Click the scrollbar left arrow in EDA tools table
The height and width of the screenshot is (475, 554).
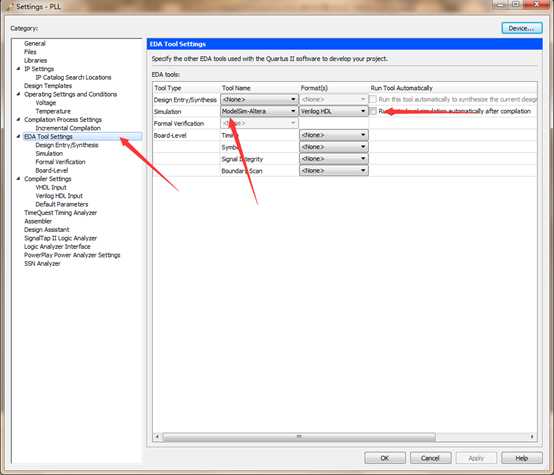157,437
